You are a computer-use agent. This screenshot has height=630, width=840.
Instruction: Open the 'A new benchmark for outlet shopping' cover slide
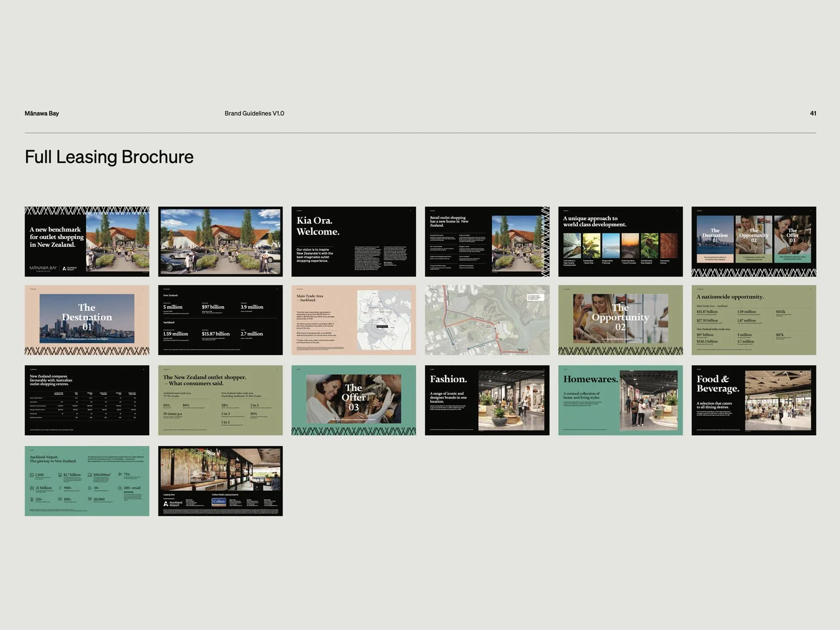pos(87,241)
